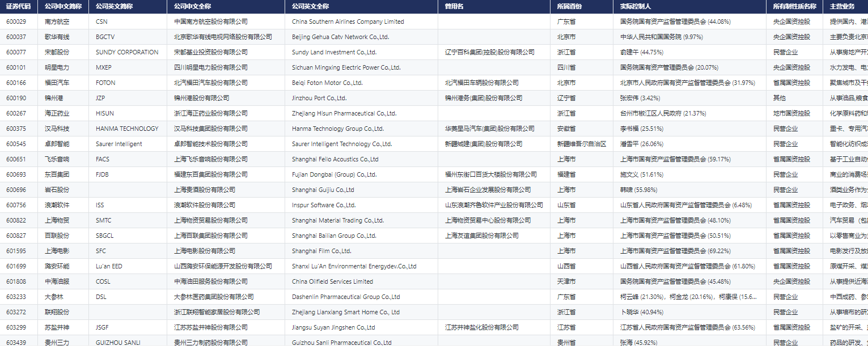This screenshot has height=346, width=868.
Task: Click the 实际控制人 column header
Action: coord(690,6)
